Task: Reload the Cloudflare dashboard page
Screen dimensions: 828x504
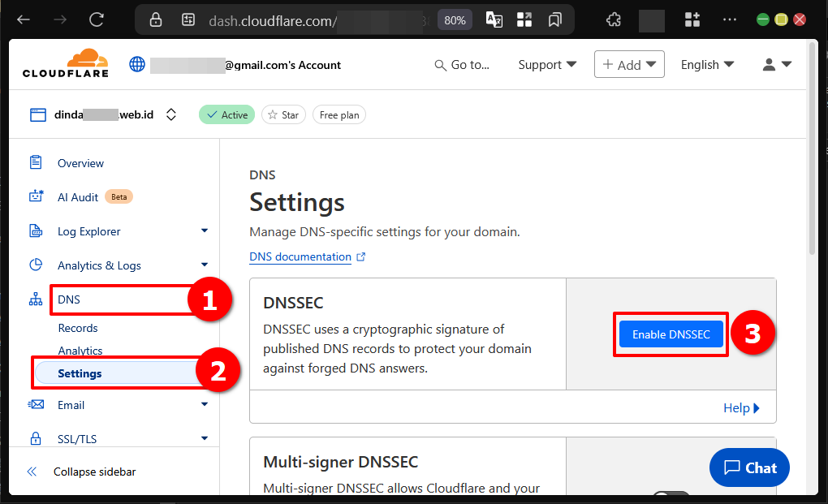Action: pos(96,20)
